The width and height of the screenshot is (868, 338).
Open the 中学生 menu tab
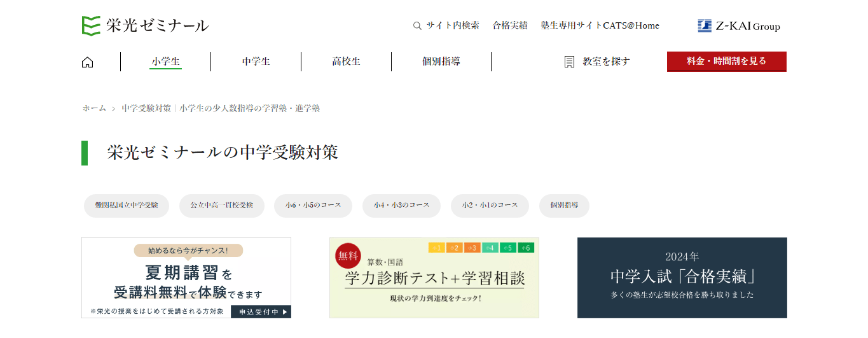pos(256,62)
